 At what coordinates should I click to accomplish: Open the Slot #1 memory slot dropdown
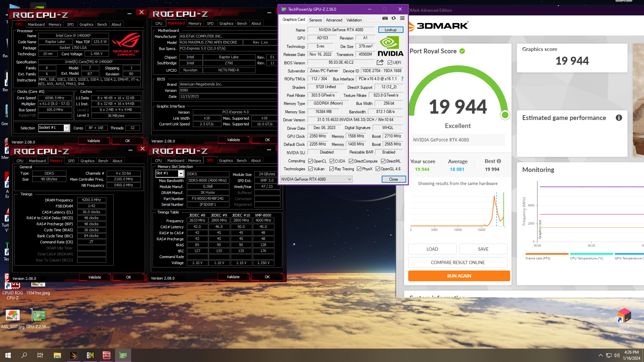[x=169, y=173]
